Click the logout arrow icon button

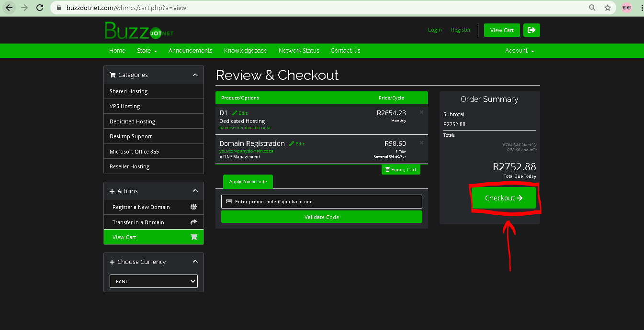[531, 30]
